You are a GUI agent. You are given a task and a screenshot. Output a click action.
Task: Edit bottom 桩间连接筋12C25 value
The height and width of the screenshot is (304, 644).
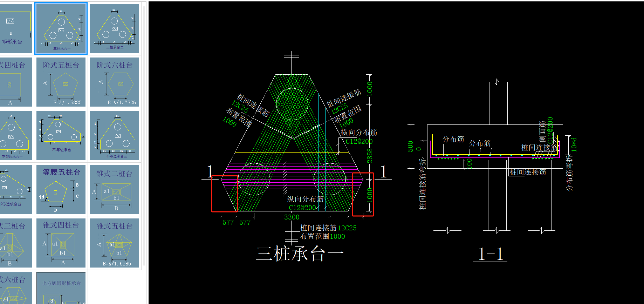pyautogui.click(x=347, y=228)
